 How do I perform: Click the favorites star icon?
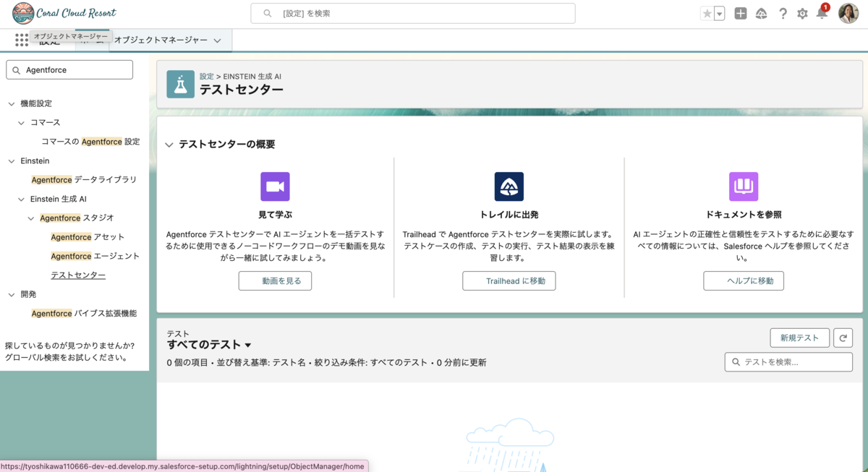[x=707, y=13]
